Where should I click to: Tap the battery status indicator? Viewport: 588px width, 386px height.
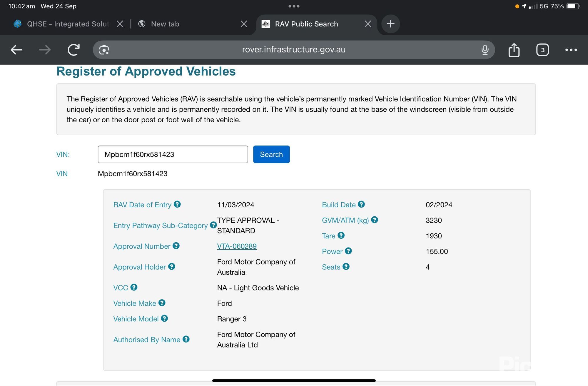pos(573,6)
